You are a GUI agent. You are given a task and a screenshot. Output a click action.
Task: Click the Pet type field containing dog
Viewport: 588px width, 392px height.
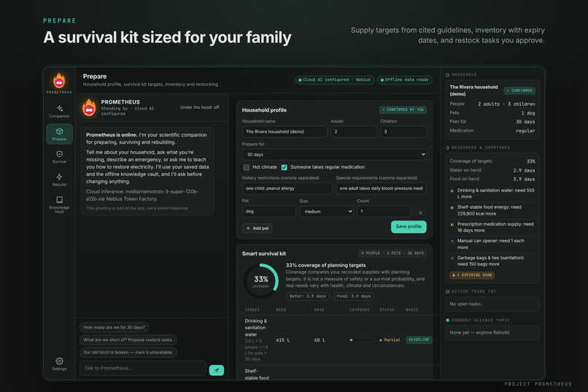269,212
